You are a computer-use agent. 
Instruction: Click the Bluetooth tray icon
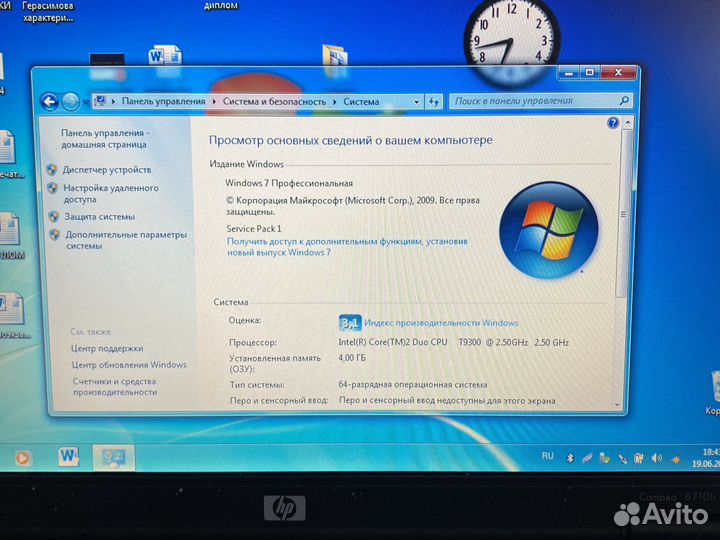(x=570, y=457)
